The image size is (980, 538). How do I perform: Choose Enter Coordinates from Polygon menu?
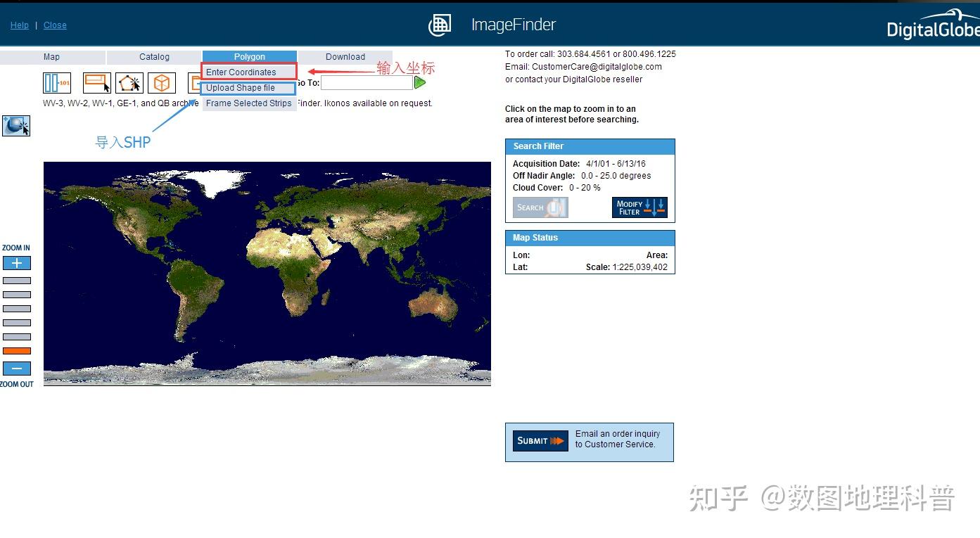(x=240, y=72)
